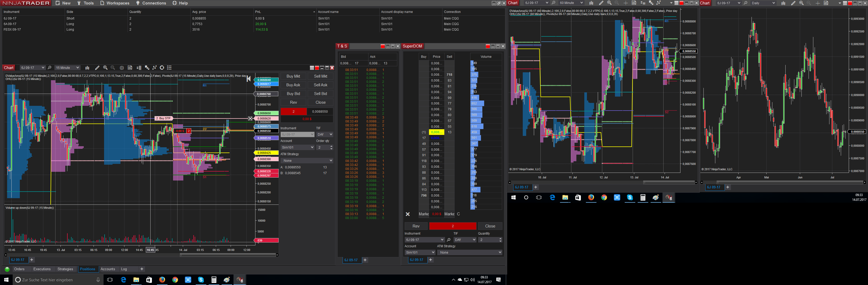Click Sell Bid in Chart Trader
This screenshot has height=285, width=868.
[320, 94]
